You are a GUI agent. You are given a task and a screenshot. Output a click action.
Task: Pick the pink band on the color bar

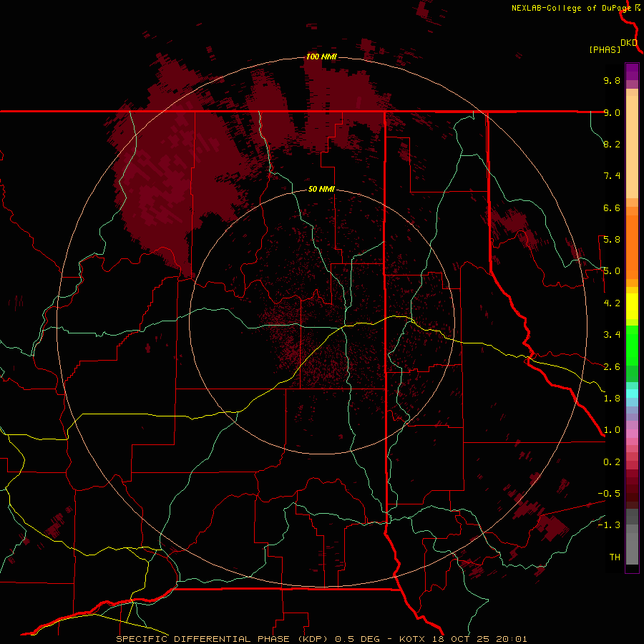pyautogui.click(x=632, y=434)
